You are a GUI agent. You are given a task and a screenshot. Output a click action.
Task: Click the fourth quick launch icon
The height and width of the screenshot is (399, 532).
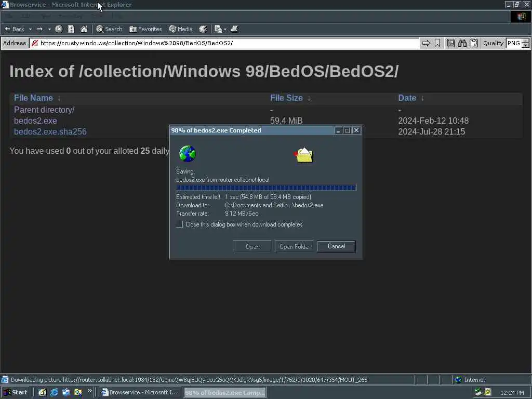[78, 393]
